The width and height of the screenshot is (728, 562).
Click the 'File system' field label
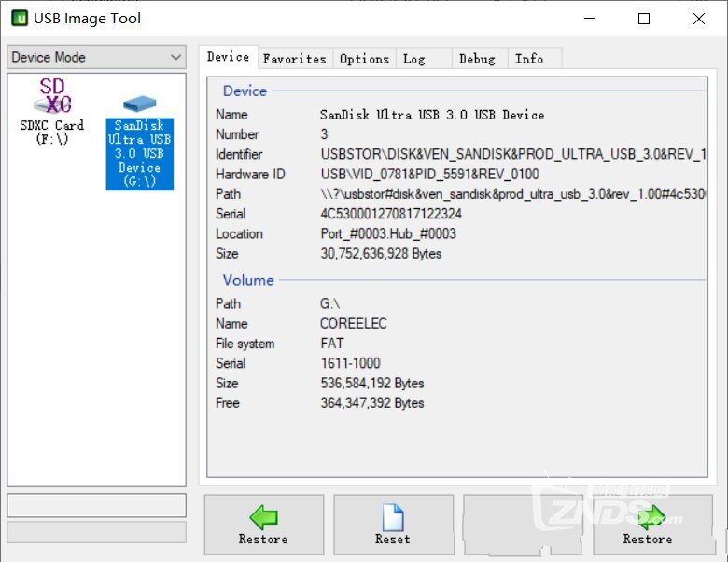point(245,344)
